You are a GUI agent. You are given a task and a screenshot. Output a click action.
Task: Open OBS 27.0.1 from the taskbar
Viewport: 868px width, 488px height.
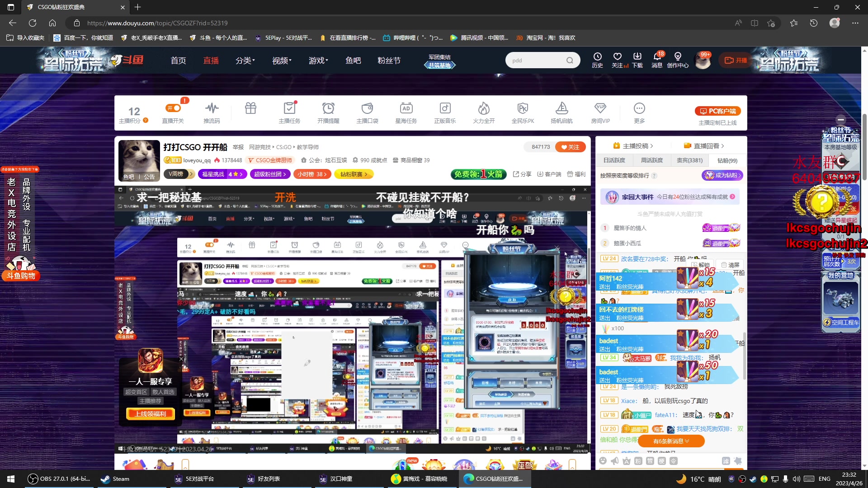pos(59,479)
